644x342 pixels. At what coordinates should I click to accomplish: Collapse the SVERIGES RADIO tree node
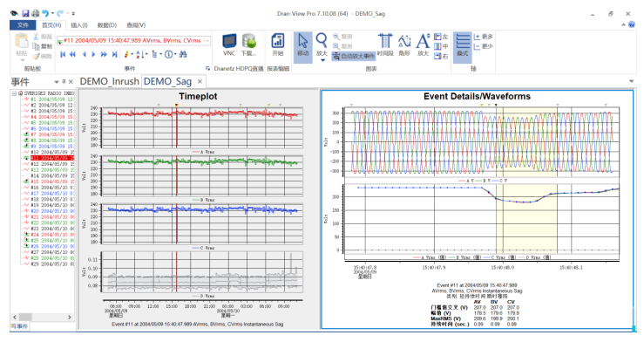click(x=14, y=93)
